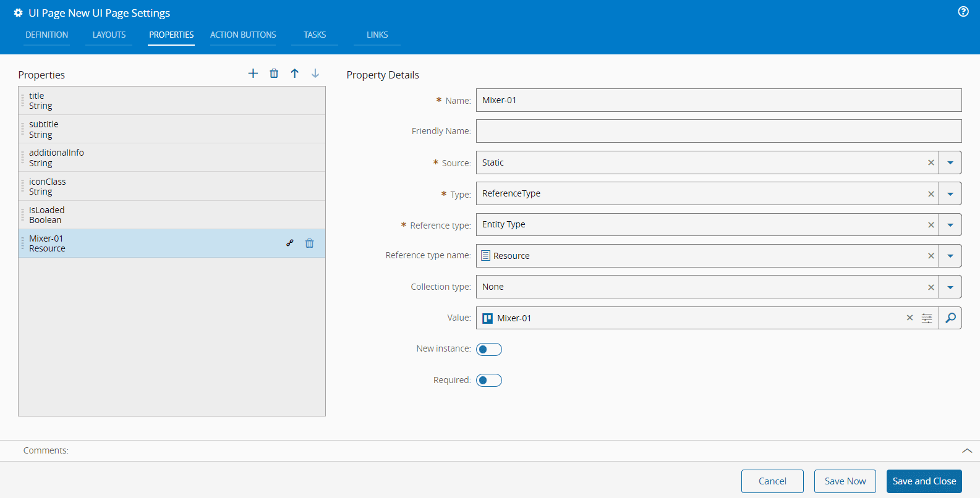Open the Reference type dropdown arrow
Screen dimensions: 980x498
[950, 225]
